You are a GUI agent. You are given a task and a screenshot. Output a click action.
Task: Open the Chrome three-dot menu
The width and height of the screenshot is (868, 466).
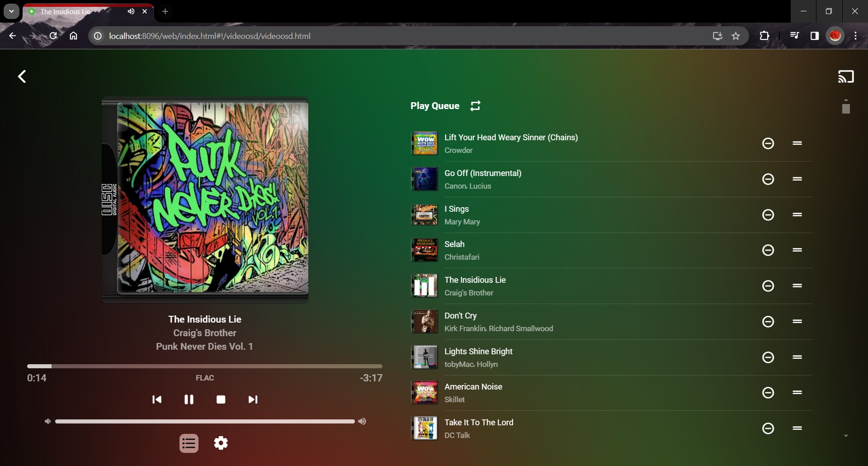click(x=856, y=36)
